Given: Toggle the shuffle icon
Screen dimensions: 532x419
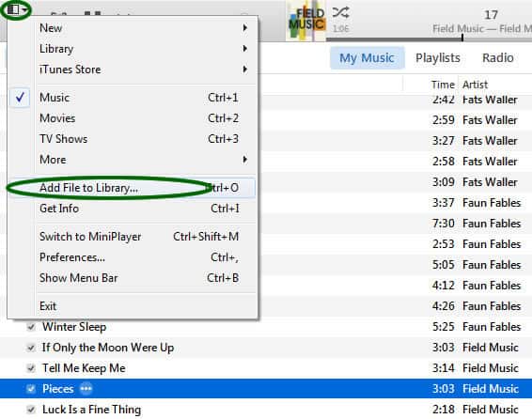Looking at the screenshot, I should (340, 13).
